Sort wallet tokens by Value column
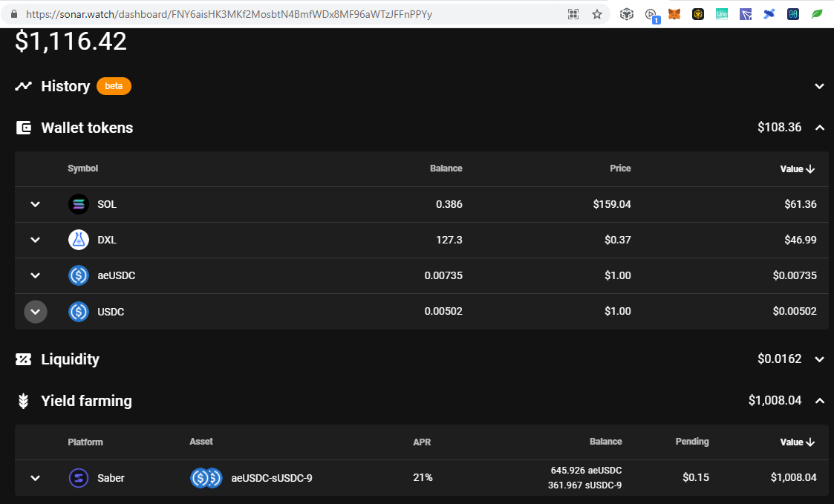The width and height of the screenshot is (834, 504). tap(798, 169)
